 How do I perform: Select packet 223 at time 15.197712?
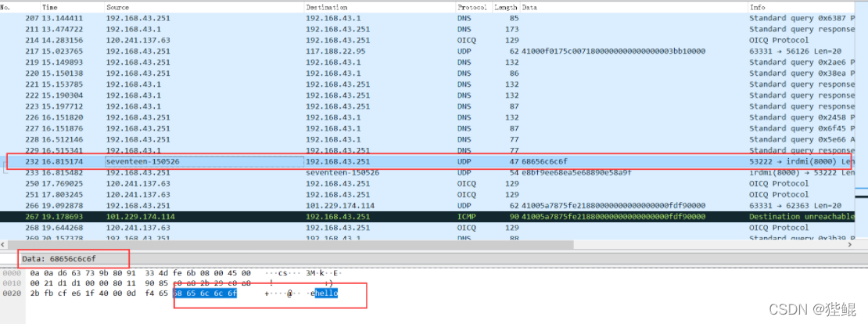coord(428,106)
